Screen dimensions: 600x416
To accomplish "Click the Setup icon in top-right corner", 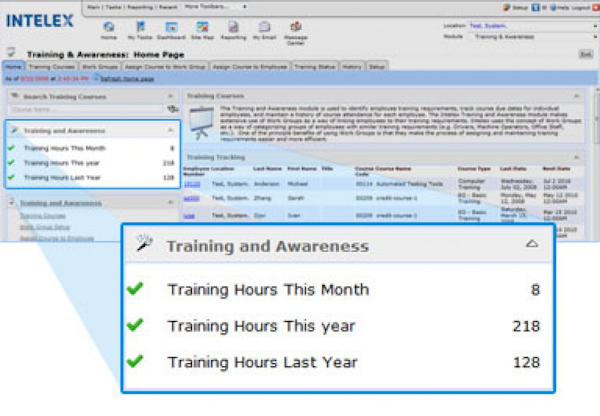I will 507,7.
